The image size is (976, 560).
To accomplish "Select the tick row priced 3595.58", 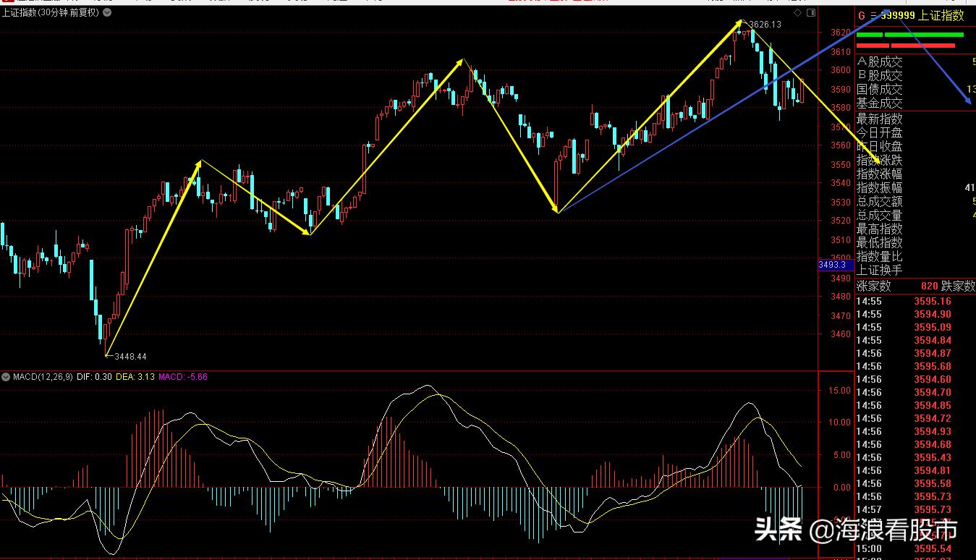I will tap(916, 483).
